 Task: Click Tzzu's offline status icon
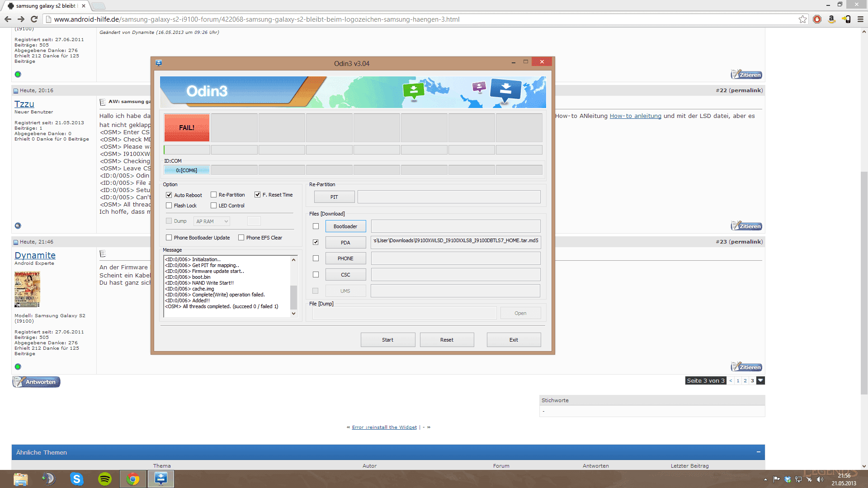(18, 225)
